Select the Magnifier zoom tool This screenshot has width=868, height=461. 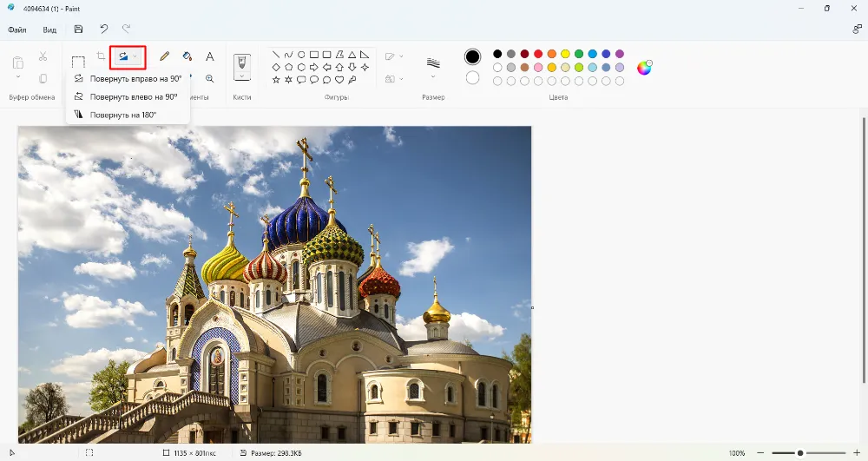point(209,78)
